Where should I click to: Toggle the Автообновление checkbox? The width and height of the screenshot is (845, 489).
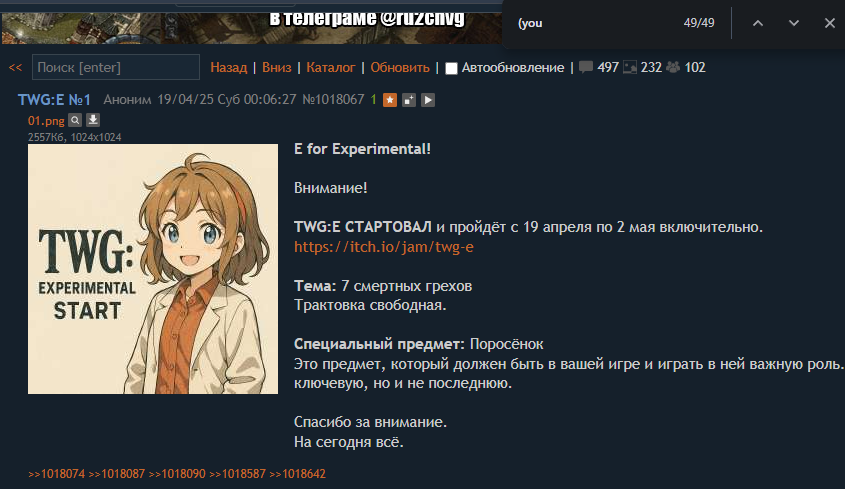coord(451,68)
